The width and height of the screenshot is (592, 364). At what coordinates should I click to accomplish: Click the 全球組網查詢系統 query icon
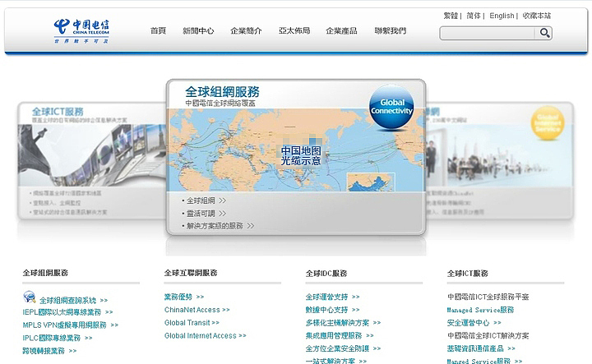29,297
